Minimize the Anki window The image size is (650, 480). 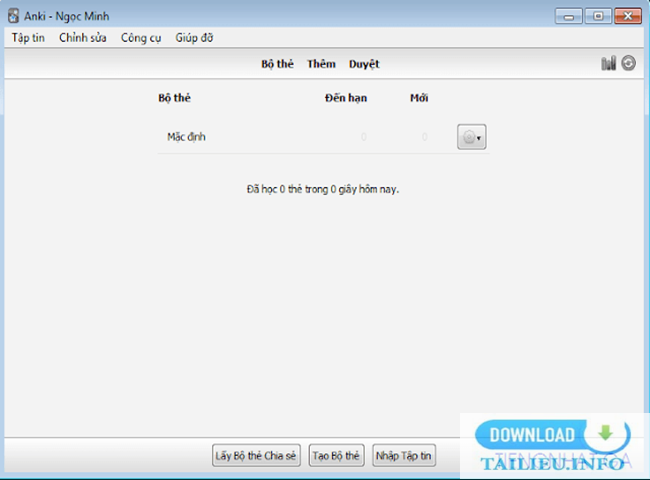point(569,16)
